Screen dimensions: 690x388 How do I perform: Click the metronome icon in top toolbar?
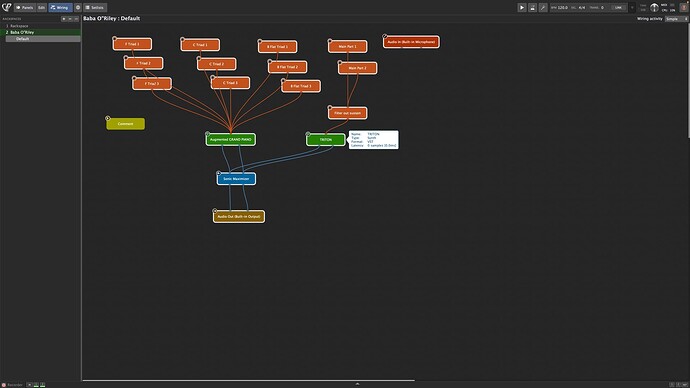532,7
